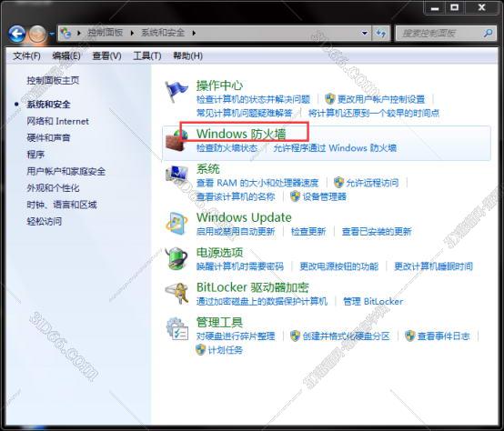Open the 帮助(H) menu
504x431 pixels.
[x=187, y=55]
